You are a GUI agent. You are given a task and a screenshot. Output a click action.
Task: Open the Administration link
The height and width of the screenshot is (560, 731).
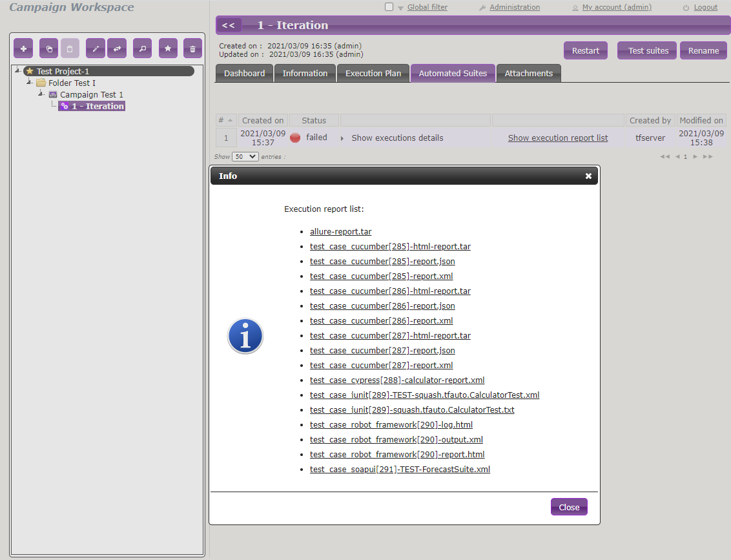515,7
